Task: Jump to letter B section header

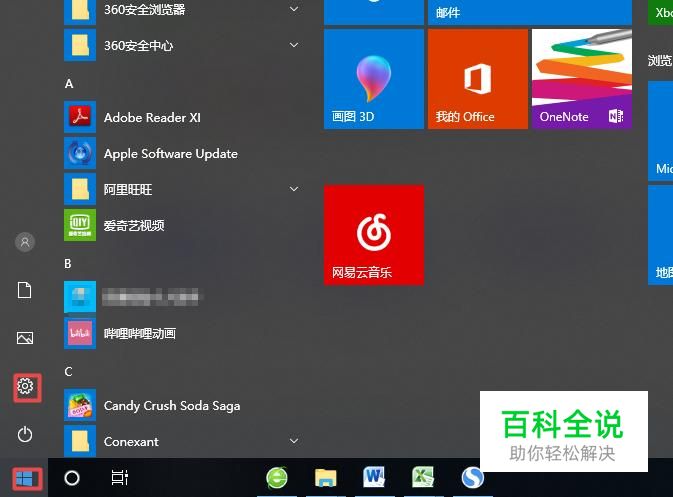Action: (68, 264)
